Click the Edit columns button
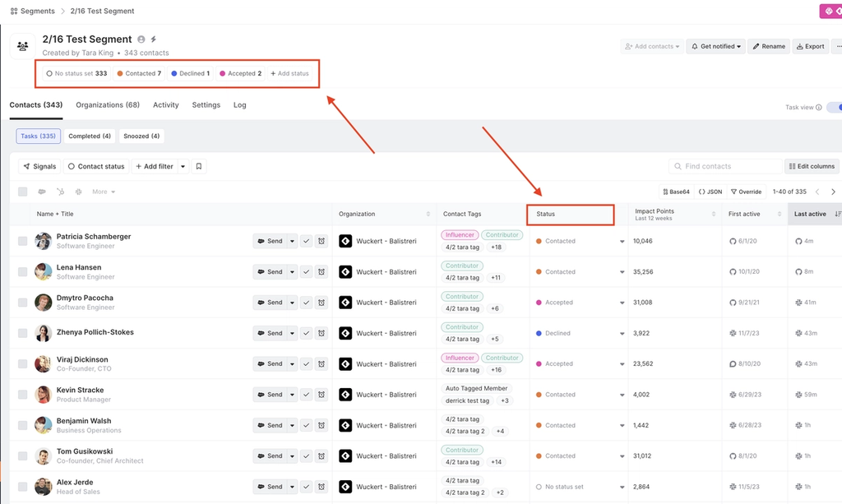Screen dimensions: 842x504 pyautogui.click(x=812, y=166)
